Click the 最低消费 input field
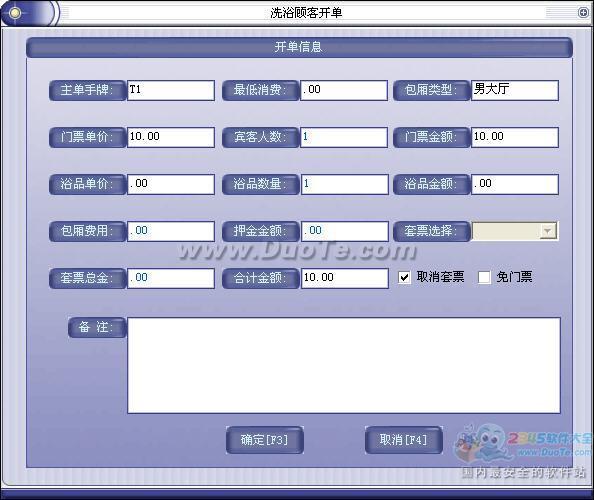Screen dimensions: 594x500 344,90
